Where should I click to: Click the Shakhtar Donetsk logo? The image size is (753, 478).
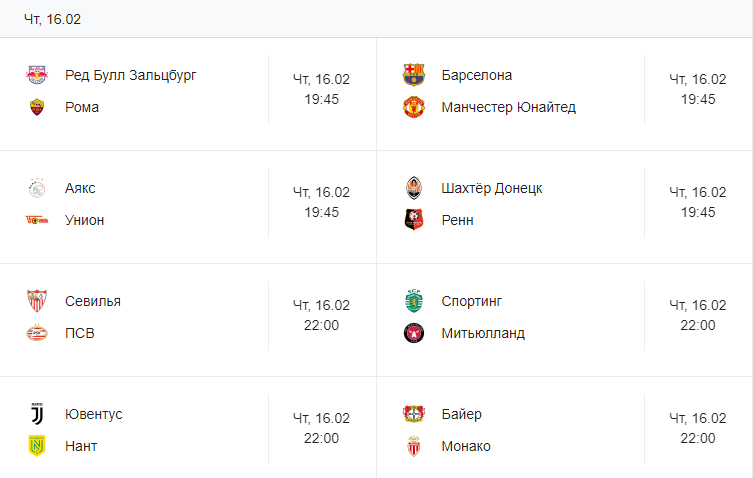click(413, 188)
